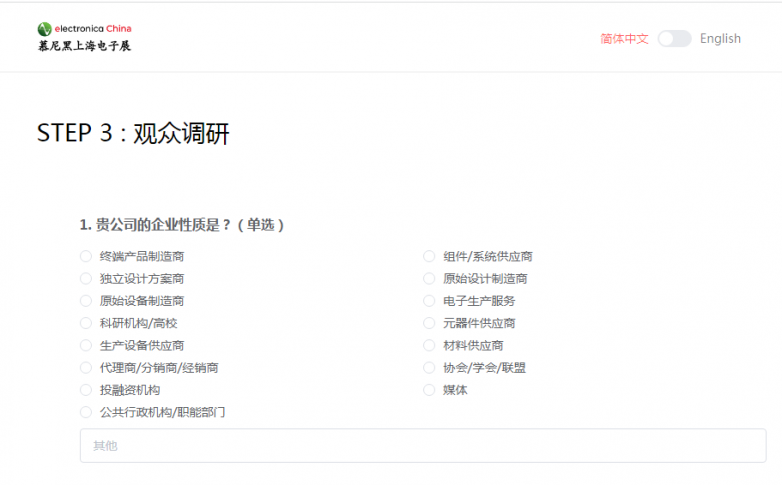Select 科研机构/高校 option

[x=86, y=323]
